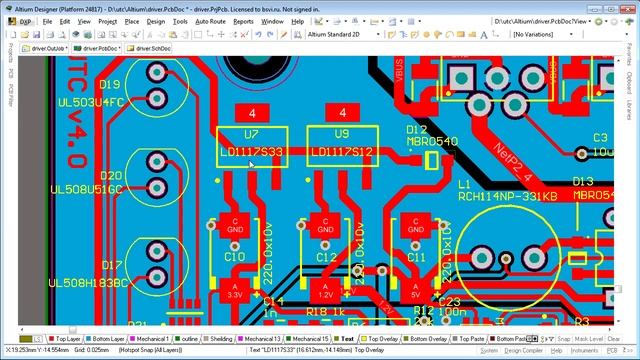Image resolution: width=640 pixels, height=360 pixels.
Task: Click the Mask Level button
Action: coord(589,339)
